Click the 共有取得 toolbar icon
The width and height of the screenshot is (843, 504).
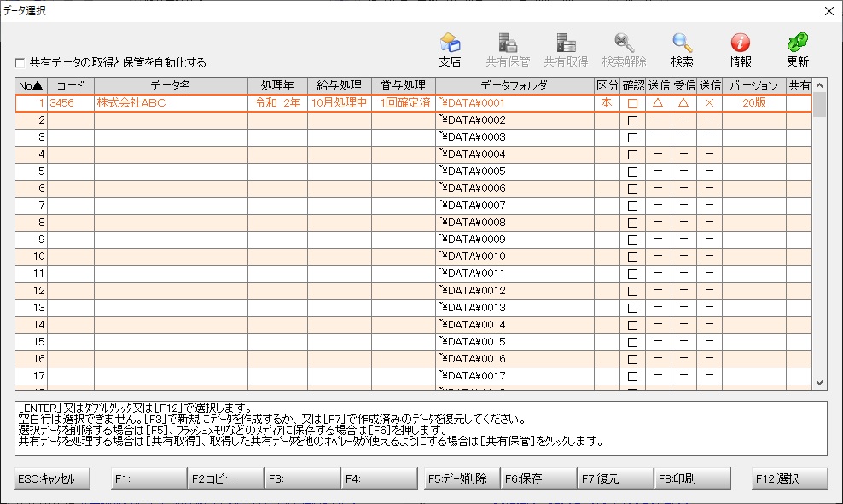pos(566,49)
